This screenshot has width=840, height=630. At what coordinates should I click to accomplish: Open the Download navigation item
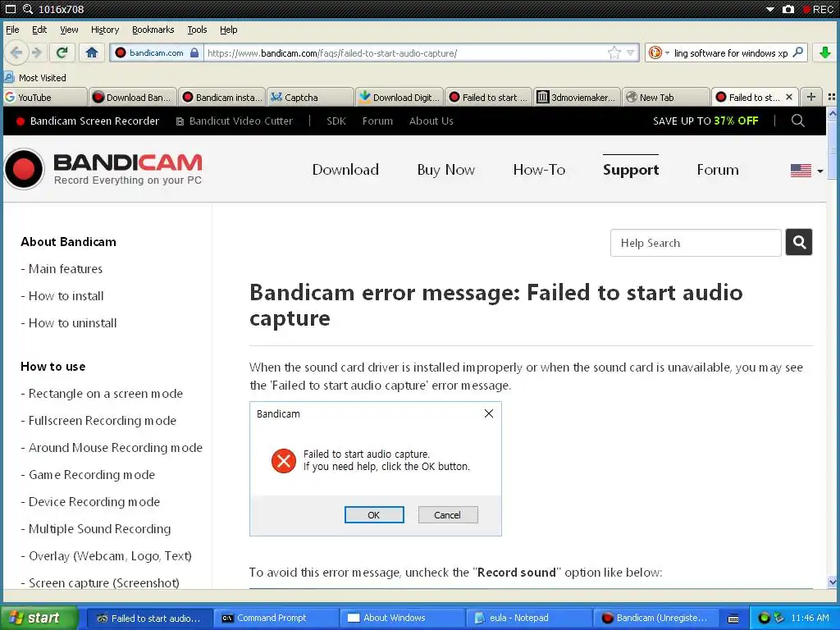345,170
